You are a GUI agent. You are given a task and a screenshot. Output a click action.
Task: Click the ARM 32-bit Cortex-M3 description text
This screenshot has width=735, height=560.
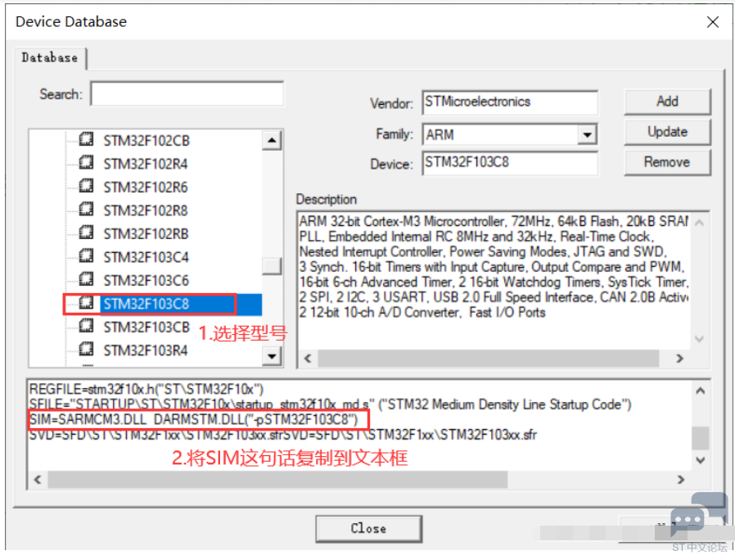click(494, 221)
